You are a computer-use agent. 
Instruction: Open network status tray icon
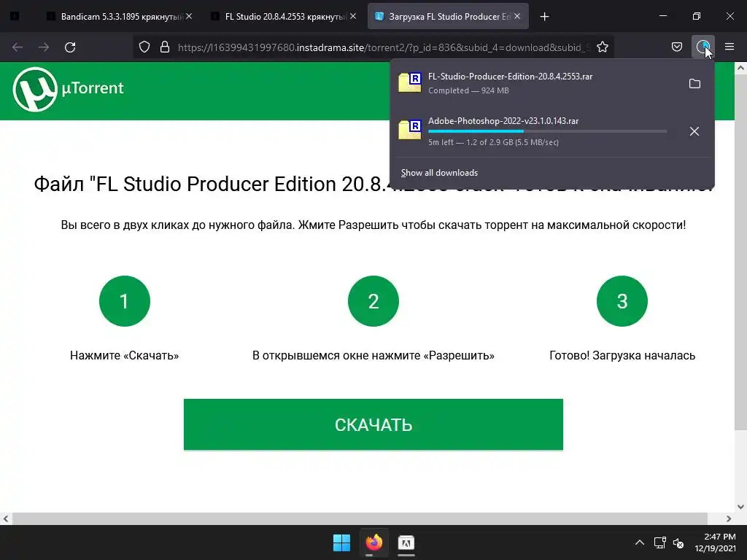pyautogui.click(x=659, y=542)
